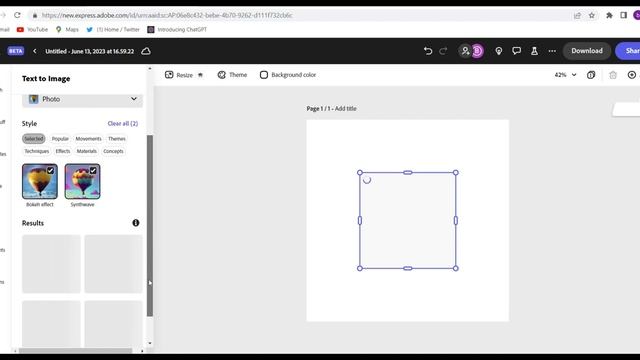This screenshot has height=360, width=640.
Task: Open the Home / Twitter bookmark
Action: [x=113, y=29]
